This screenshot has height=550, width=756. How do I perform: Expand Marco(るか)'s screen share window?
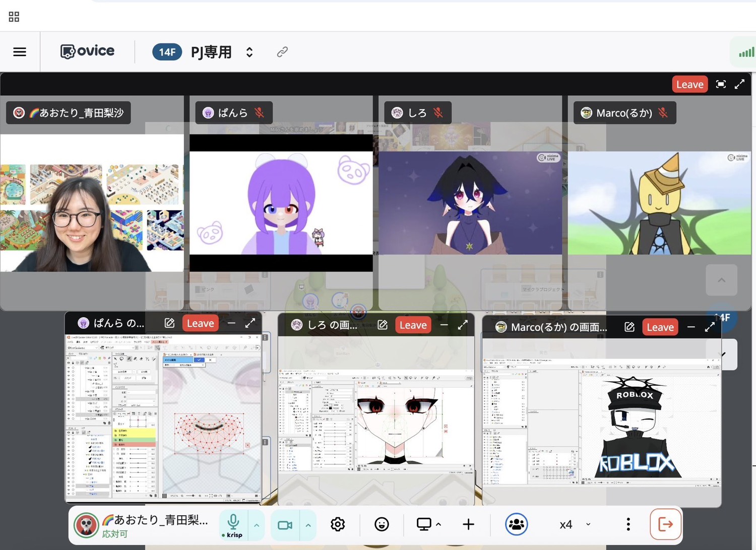click(x=710, y=327)
